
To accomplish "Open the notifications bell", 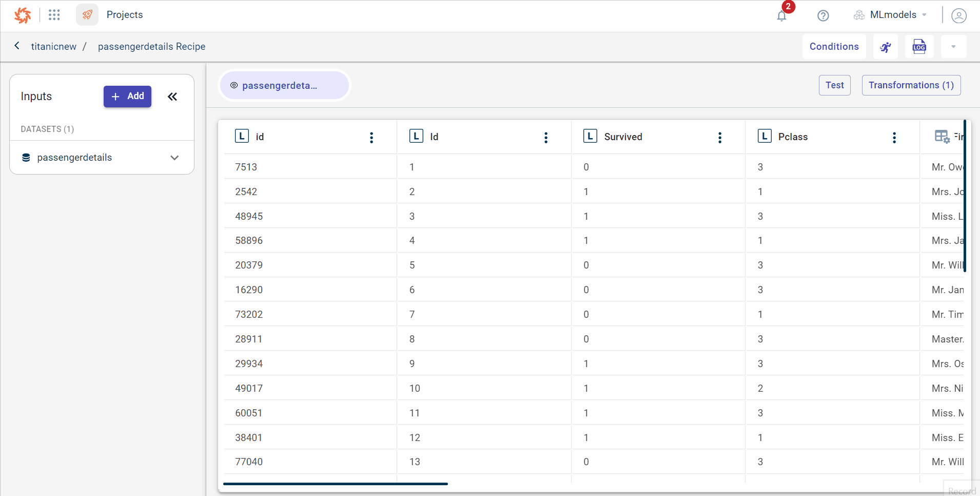I will [x=781, y=15].
